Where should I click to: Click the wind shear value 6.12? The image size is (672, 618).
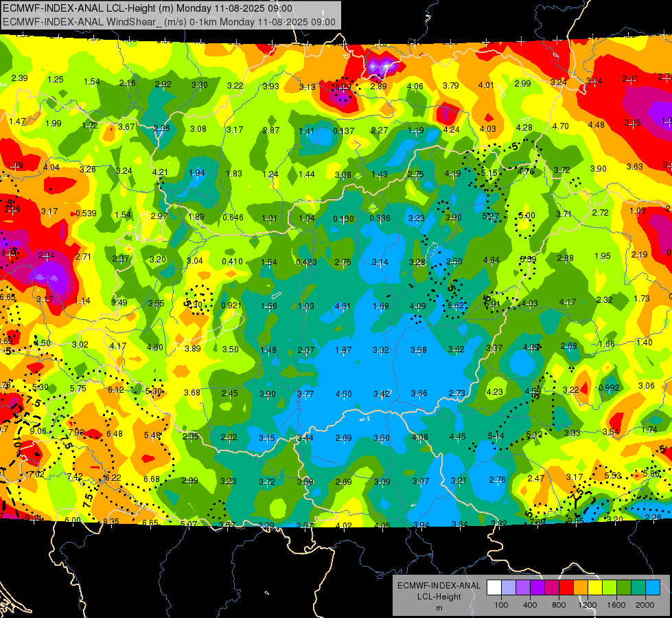pyautogui.click(x=116, y=390)
